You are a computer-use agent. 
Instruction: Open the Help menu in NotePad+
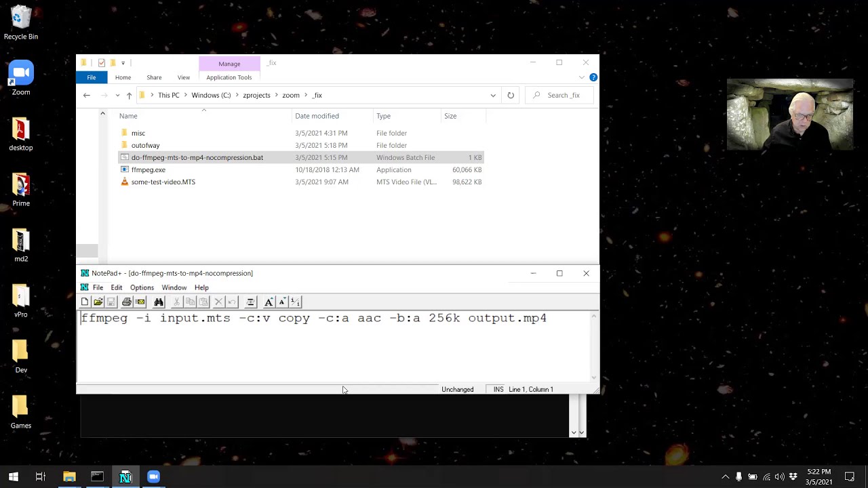pyautogui.click(x=201, y=287)
